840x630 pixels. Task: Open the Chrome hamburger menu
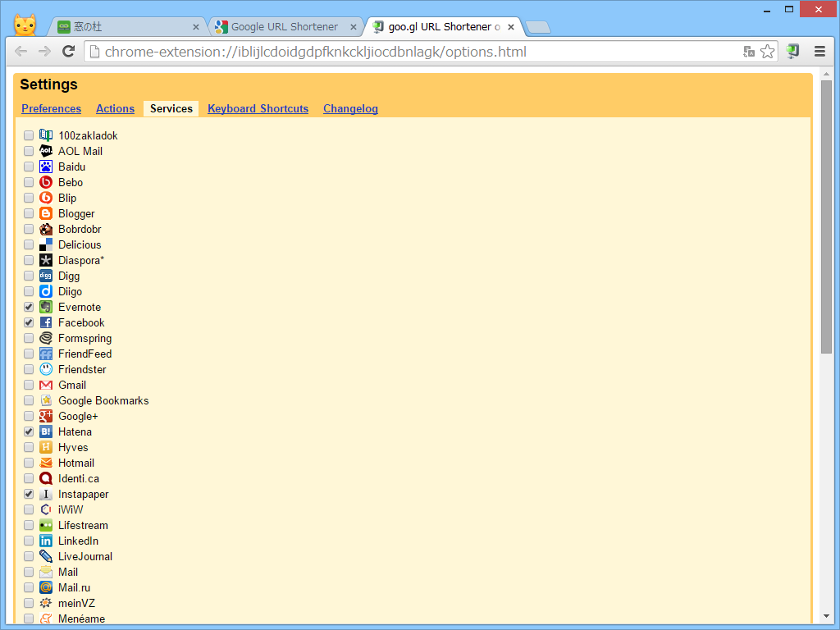tap(819, 52)
